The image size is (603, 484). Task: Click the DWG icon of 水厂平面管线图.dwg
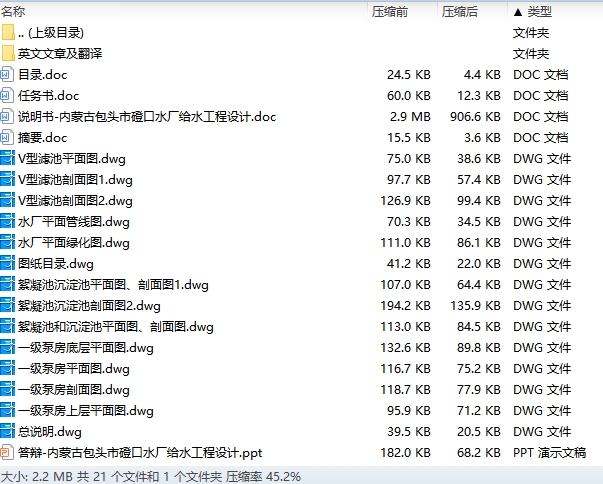(x=7, y=221)
